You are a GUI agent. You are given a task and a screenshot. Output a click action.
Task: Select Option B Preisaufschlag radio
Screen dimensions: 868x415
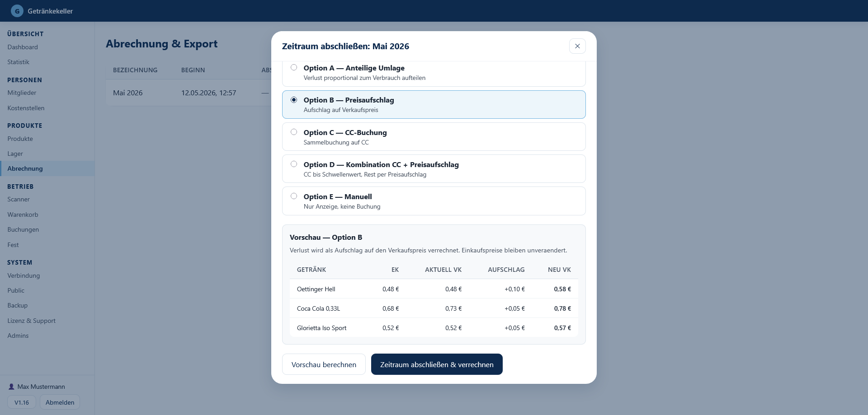[294, 100]
